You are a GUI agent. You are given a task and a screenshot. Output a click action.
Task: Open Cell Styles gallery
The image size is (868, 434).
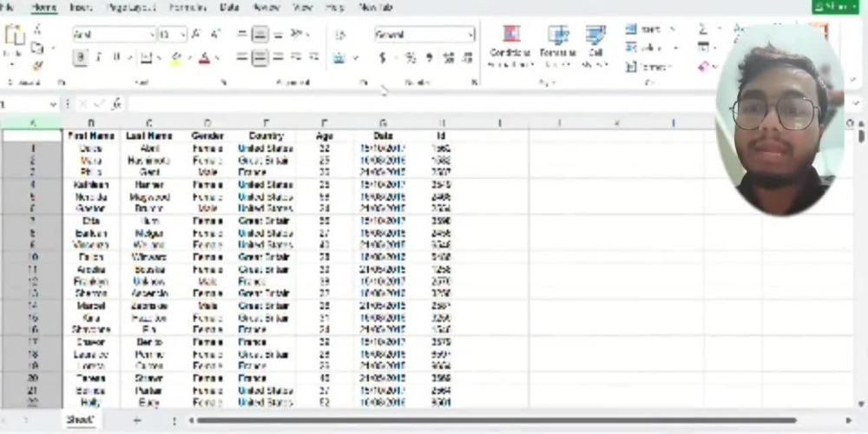click(595, 47)
